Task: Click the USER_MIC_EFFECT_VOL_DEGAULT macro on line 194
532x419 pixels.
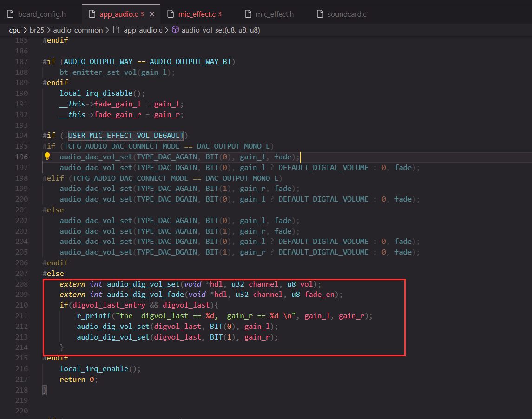Action: [126, 135]
